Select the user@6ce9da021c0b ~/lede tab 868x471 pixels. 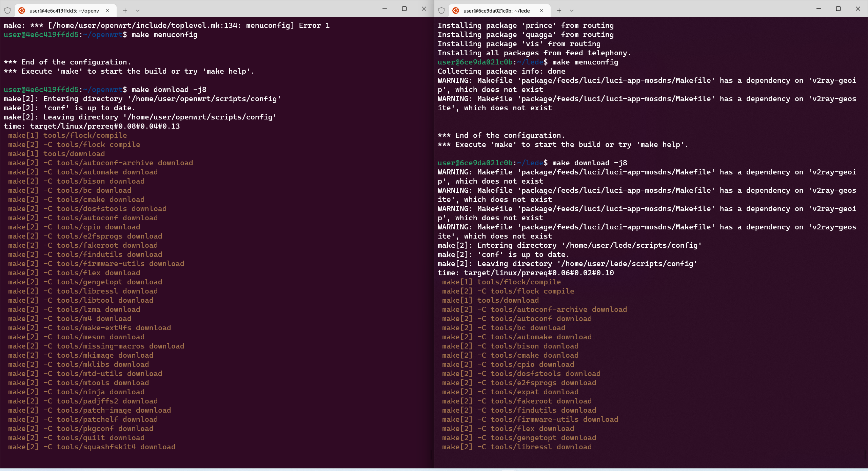[496, 11]
